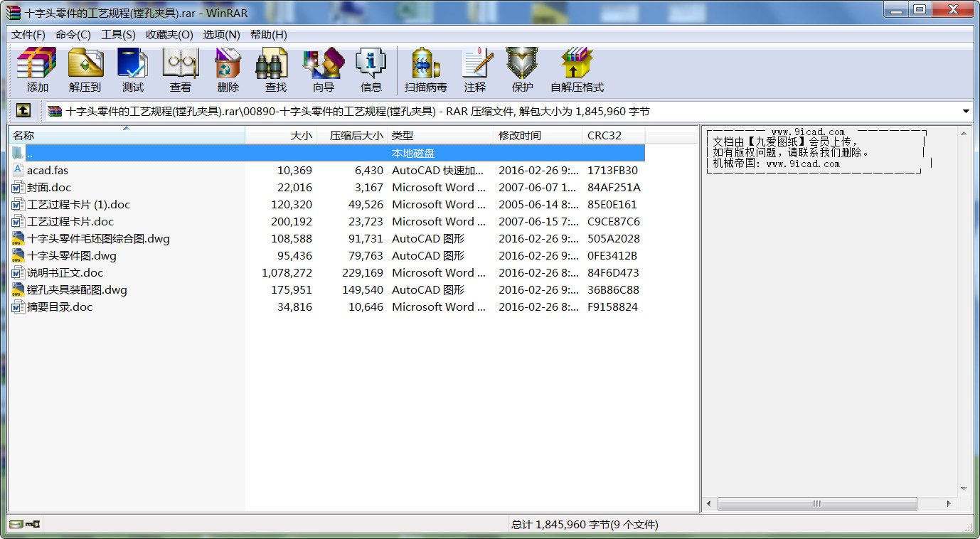Go up one folder level button

click(x=23, y=111)
